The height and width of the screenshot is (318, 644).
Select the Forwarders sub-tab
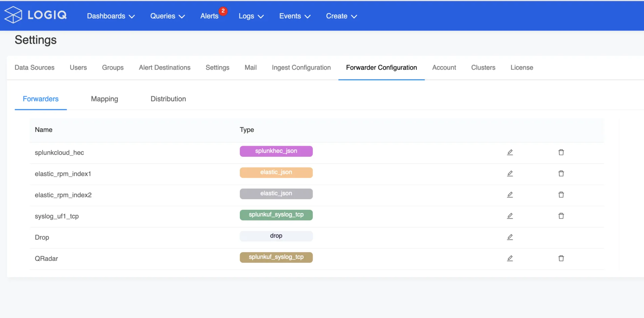[x=41, y=99]
